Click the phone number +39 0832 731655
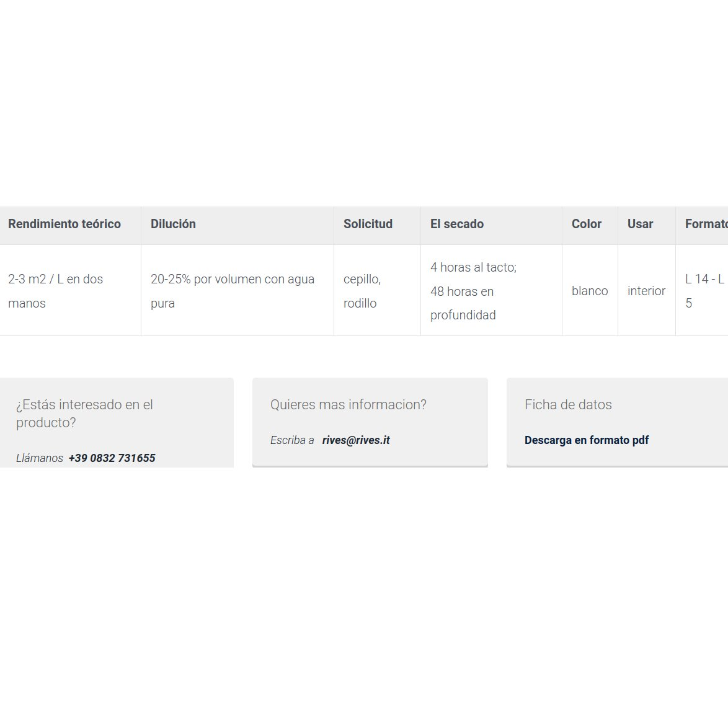The width and height of the screenshot is (728, 728). click(112, 458)
